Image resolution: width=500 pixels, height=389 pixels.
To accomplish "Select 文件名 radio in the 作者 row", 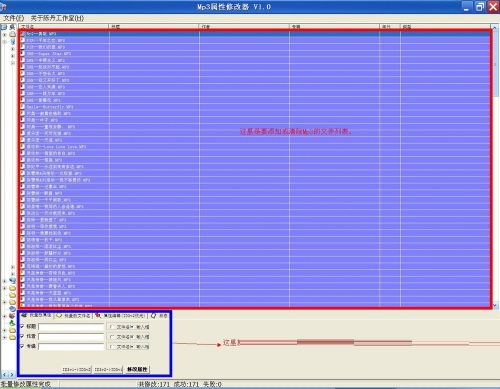I will 112,337.
